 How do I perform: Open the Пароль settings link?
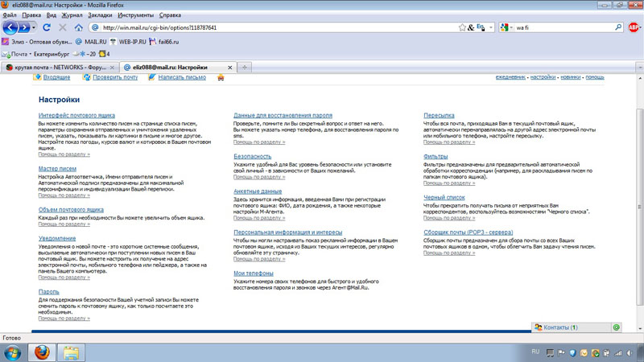click(49, 292)
